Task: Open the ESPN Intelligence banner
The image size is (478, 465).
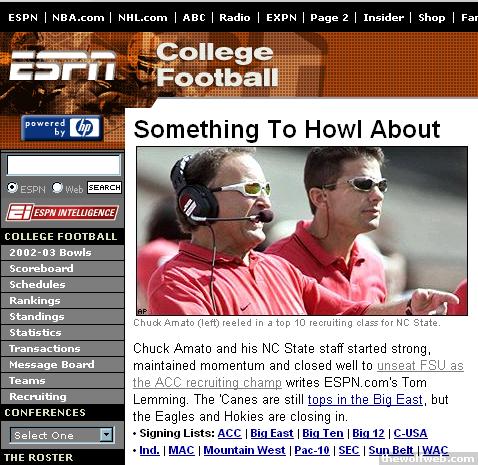Action: point(62,212)
